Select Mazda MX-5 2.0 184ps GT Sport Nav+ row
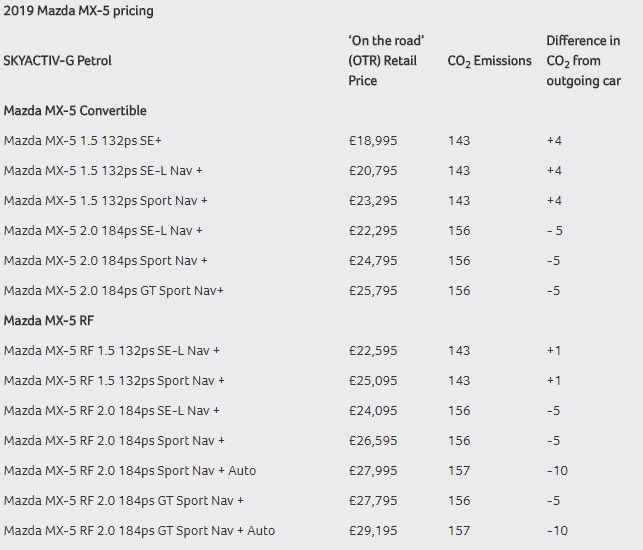 pyautogui.click(x=114, y=291)
